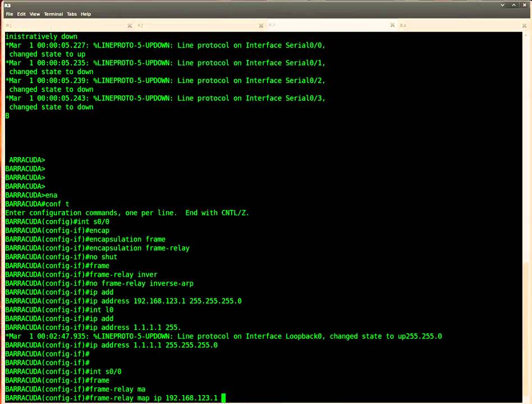Screen dimensions: 532x404
Task: Open the File menu
Action: coord(9,14)
